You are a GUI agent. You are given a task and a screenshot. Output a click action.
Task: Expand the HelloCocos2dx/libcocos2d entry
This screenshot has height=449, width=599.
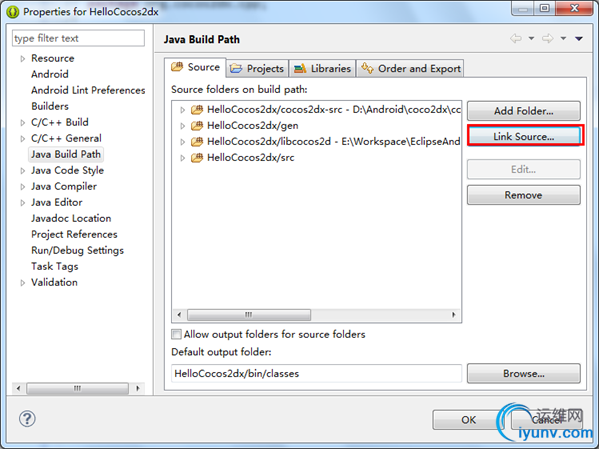(182, 142)
